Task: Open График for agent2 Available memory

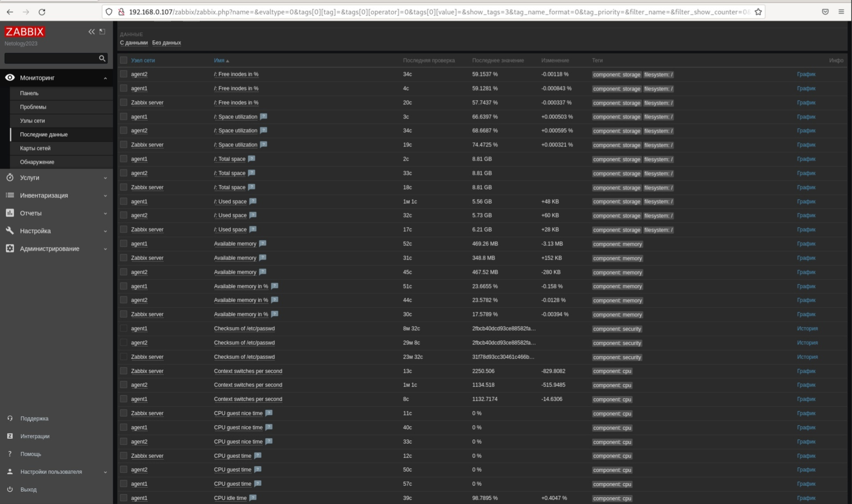Action: 806,272
